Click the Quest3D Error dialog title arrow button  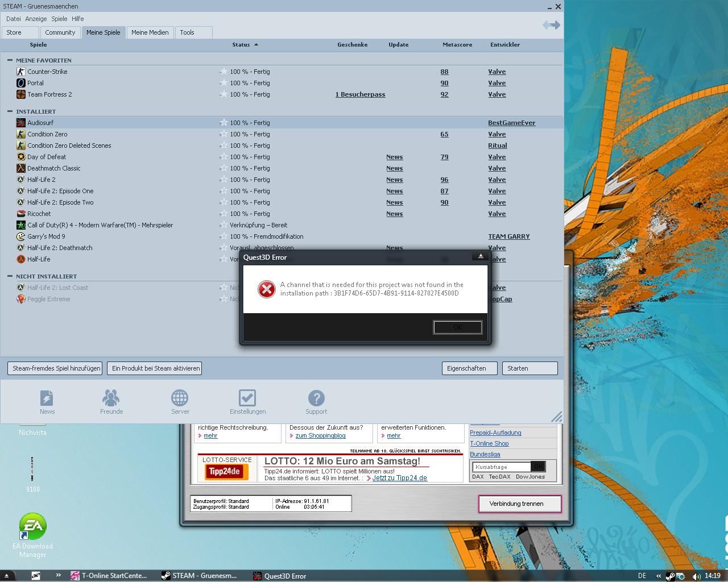point(480,256)
